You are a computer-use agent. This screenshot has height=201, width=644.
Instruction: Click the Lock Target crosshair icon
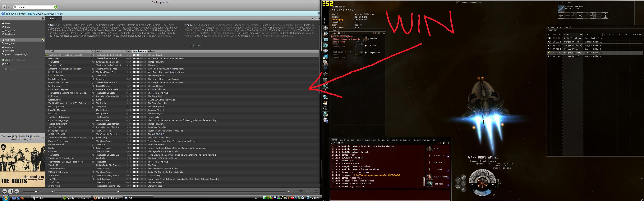(592, 16)
